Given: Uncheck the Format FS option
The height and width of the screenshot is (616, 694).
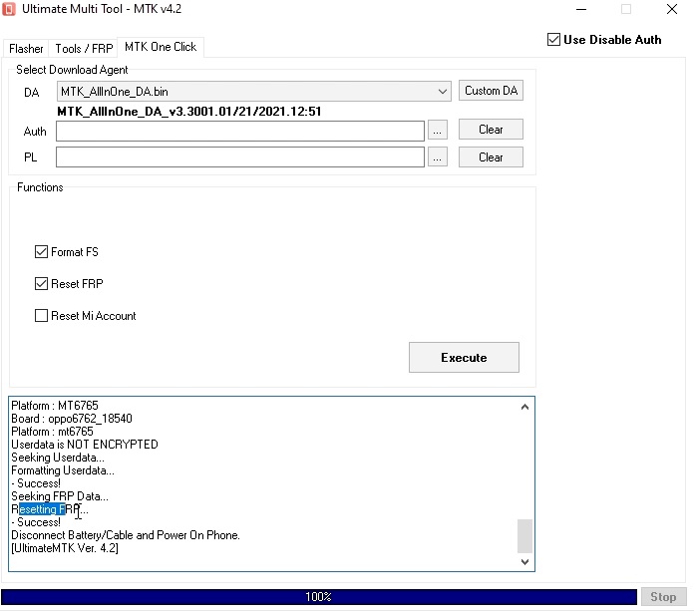Looking at the screenshot, I should tap(41, 252).
